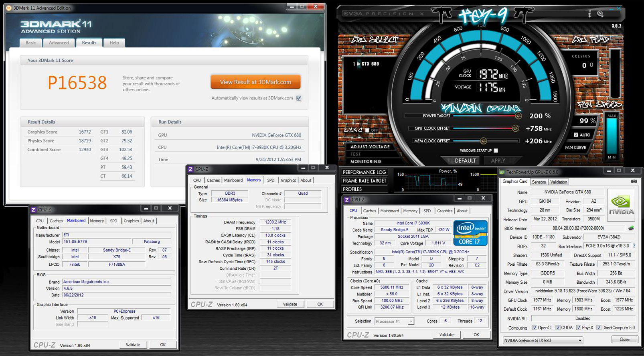Viewport: 644px width, 356px height.
Task: Click TEST in EVGA Precision
Action: (x=356, y=154)
